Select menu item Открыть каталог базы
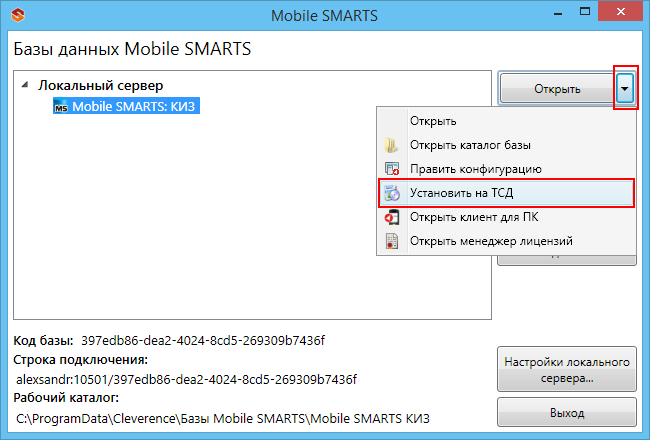Viewport: 650px width, 440px height. (x=506, y=145)
